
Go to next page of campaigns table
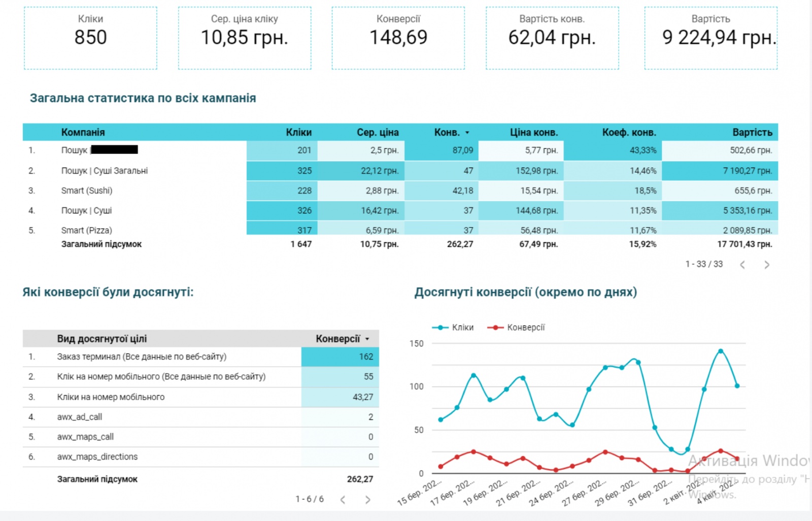767,265
